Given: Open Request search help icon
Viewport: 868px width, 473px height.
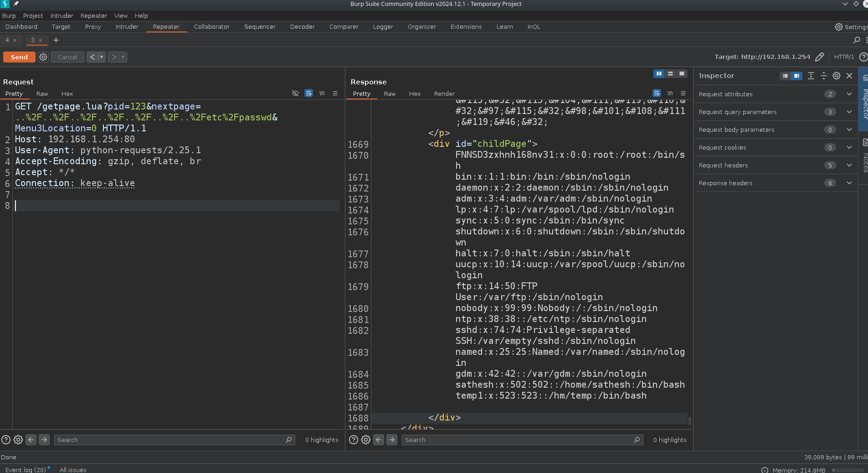Looking at the screenshot, I should [x=6, y=440].
